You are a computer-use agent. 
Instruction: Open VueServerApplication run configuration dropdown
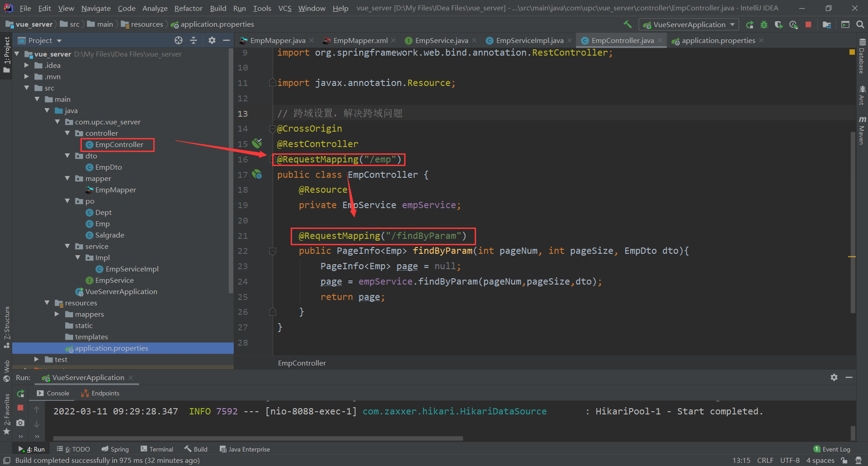(689, 24)
